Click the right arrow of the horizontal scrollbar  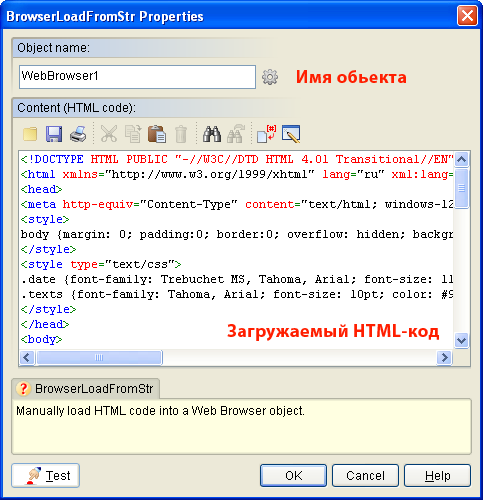tap(444, 358)
